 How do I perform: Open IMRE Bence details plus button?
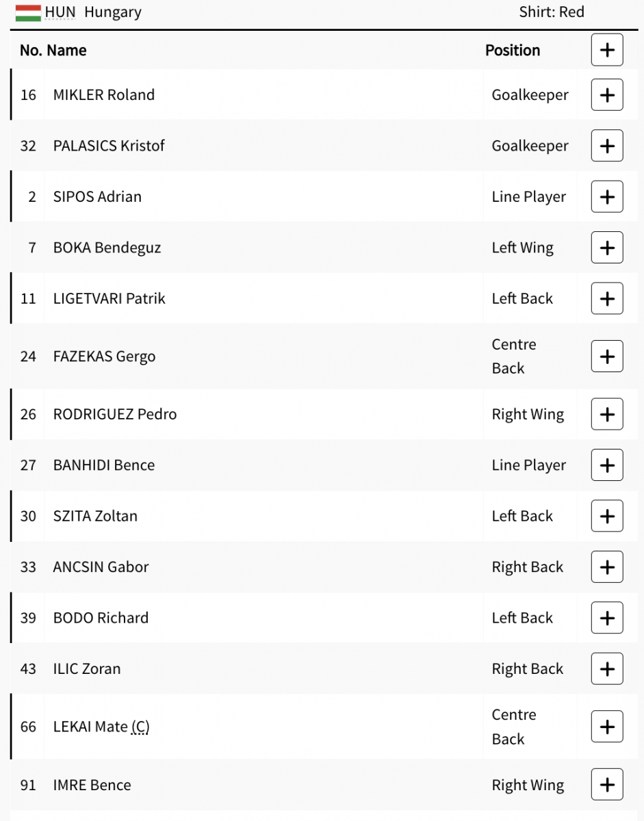(x=607, y=785)
